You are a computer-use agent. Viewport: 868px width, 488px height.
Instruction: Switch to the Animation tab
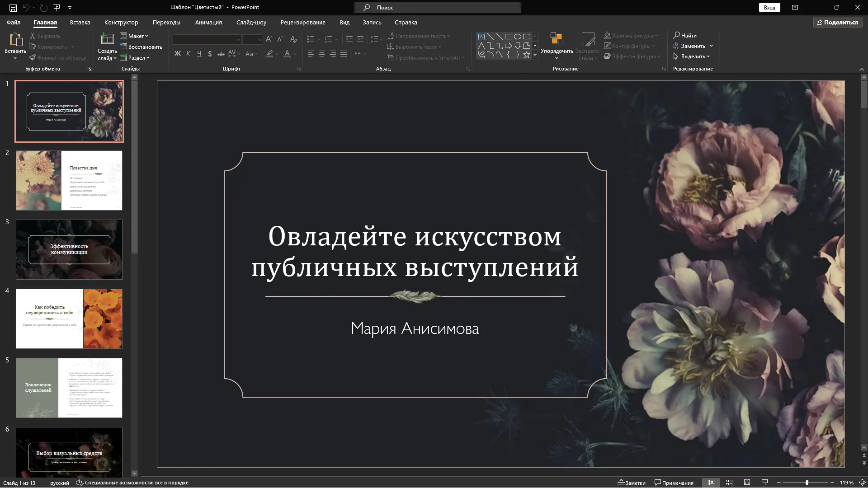[x=208, y=22]
